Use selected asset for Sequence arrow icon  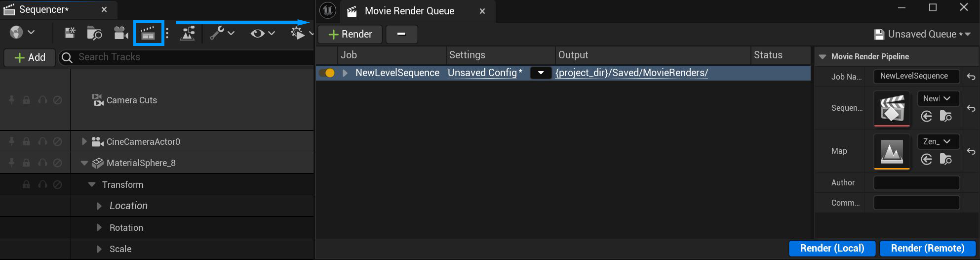click(x=927, y=116)
